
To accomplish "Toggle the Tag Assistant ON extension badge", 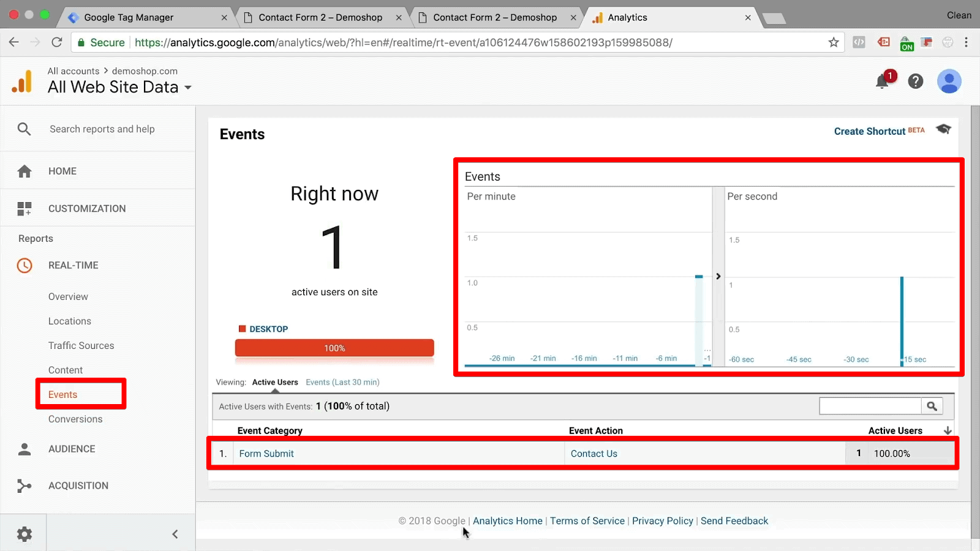I will [907, 42].
